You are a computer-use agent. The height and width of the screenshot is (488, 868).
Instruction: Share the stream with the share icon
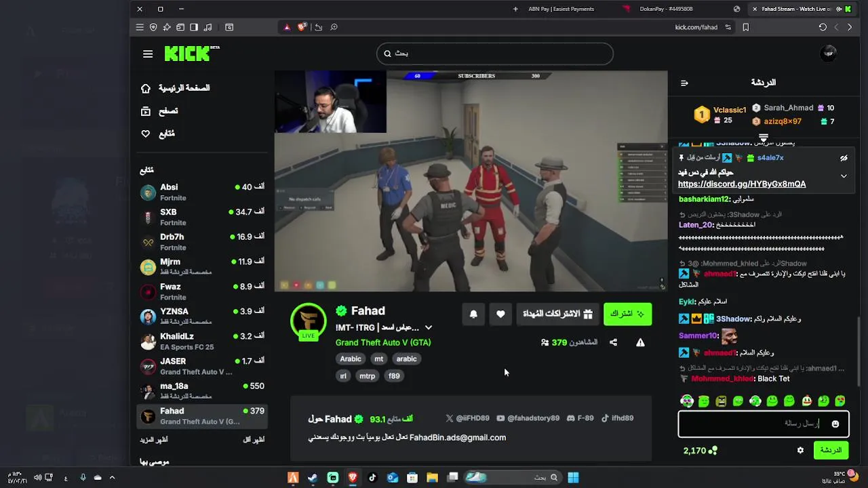[x=613, y=342]
